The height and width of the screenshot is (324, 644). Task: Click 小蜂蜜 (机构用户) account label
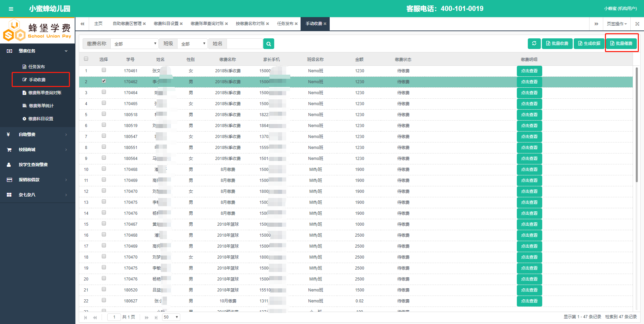point(620,9)
